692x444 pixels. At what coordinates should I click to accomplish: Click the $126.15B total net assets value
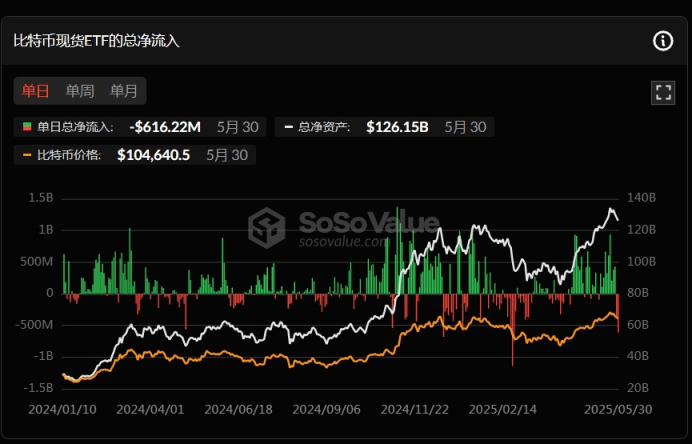397,127
